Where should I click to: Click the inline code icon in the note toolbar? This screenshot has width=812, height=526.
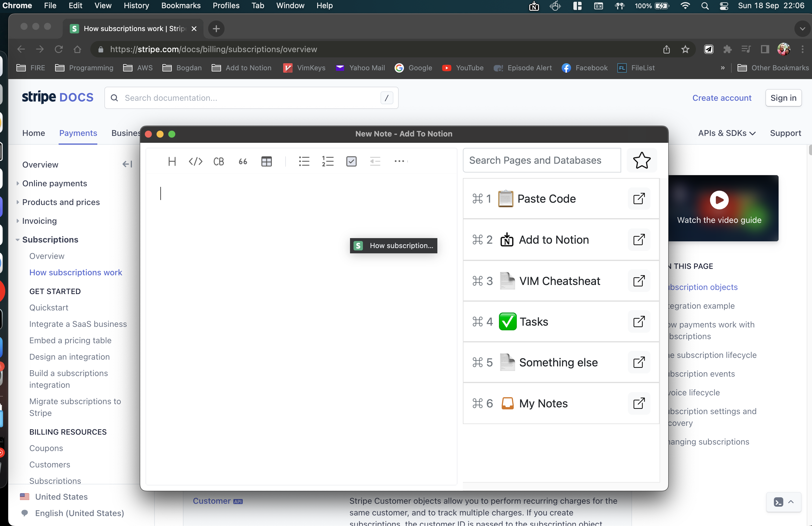pos(196,161)
